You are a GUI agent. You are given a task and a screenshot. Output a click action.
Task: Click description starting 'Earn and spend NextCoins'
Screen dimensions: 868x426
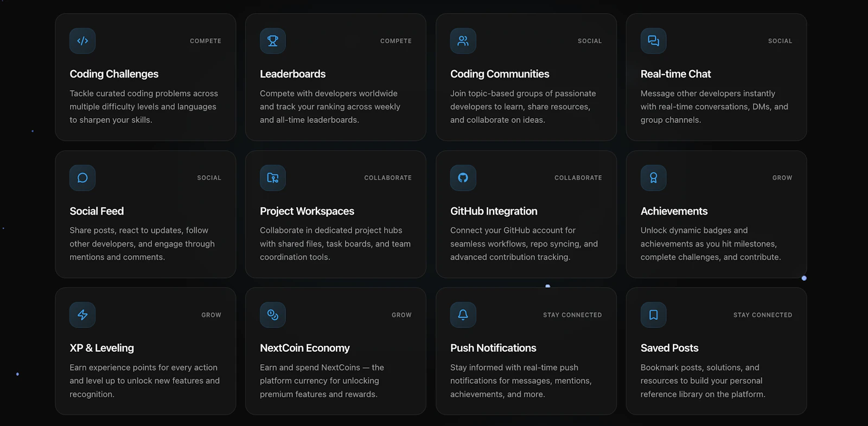[x=322, y=381]
